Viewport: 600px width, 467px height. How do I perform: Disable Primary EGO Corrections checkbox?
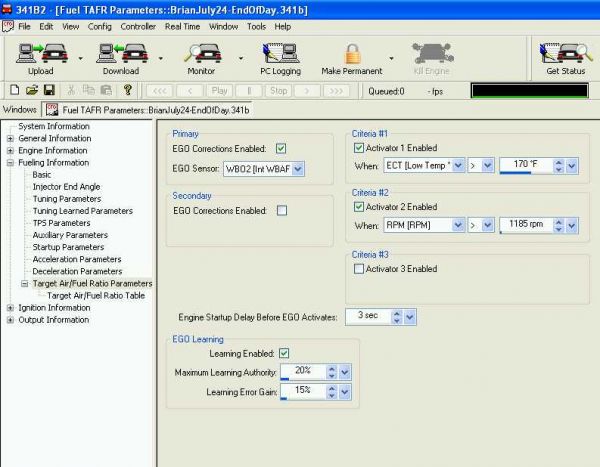tap(281, 149)
